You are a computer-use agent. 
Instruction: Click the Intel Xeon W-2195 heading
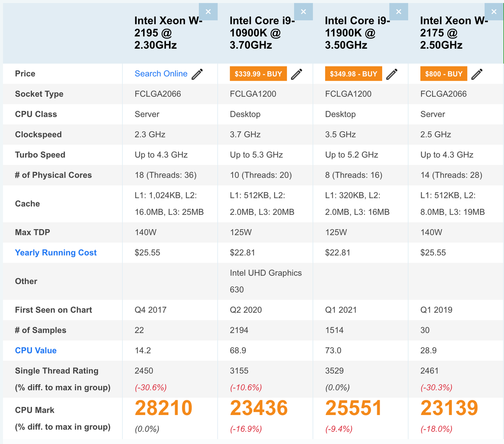click(x=168, y=33)
